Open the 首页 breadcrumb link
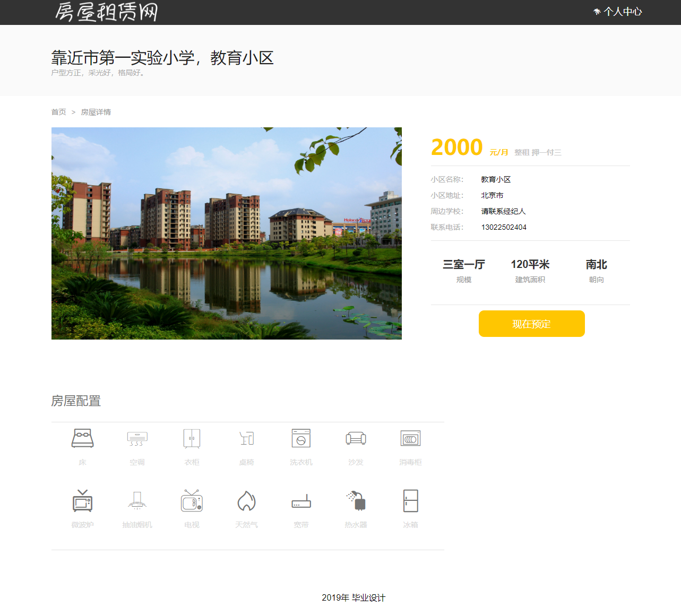The image size is (681, 616). 58,112
